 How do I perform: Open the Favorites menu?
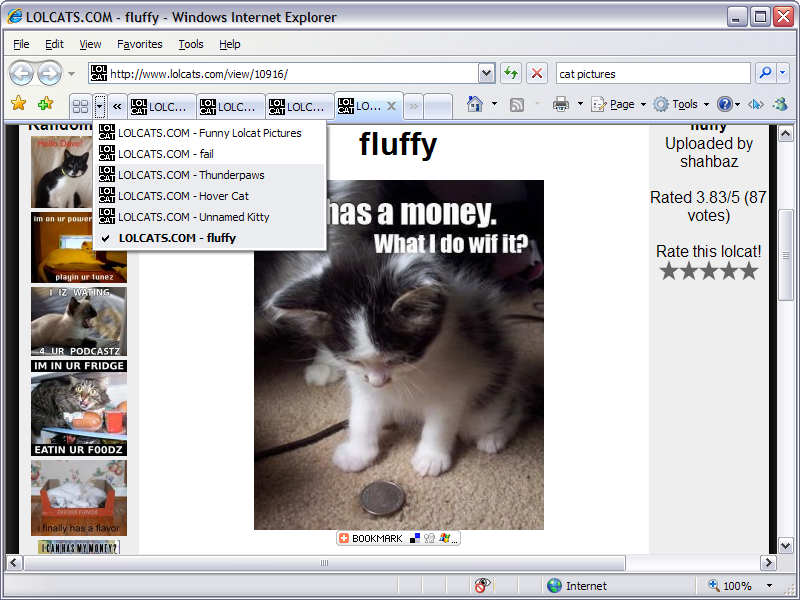point(139,44)
